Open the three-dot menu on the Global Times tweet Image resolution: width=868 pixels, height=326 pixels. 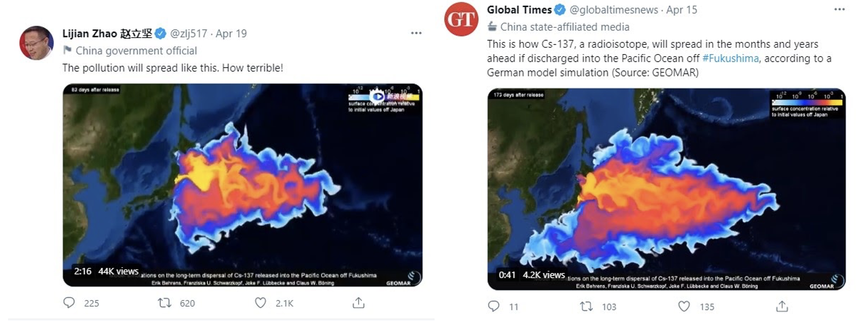point(840,10)
